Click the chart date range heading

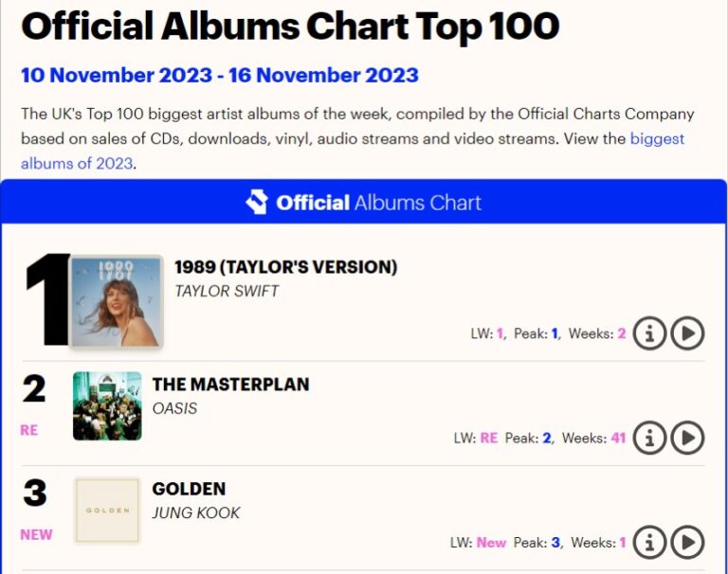click(x=219, y=75)
